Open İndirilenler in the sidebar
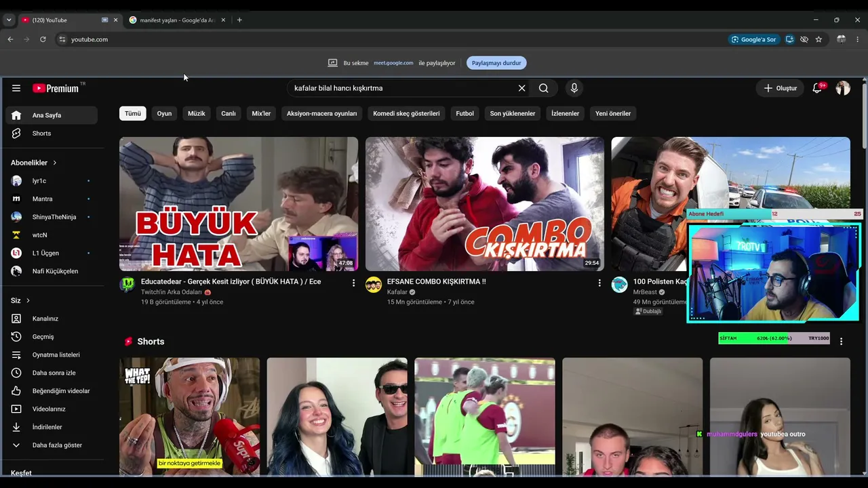The image size is (868, 488). pos(52,427)
